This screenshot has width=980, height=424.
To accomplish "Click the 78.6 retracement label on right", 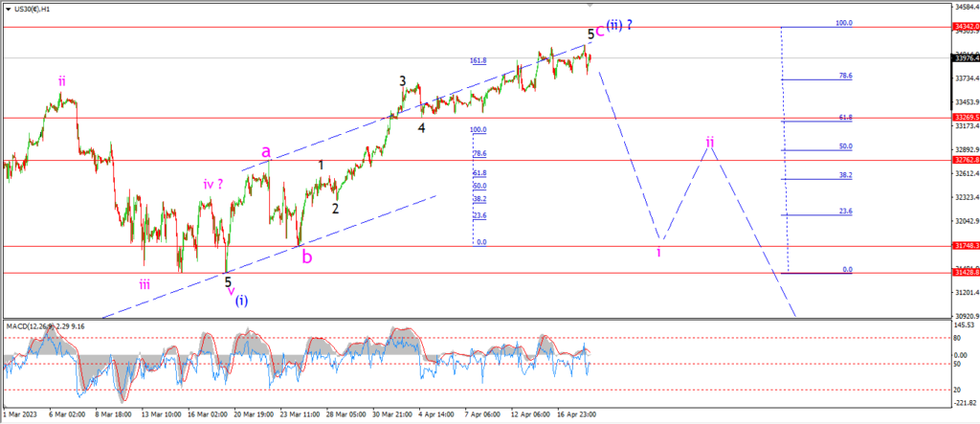I will point(846,76).
